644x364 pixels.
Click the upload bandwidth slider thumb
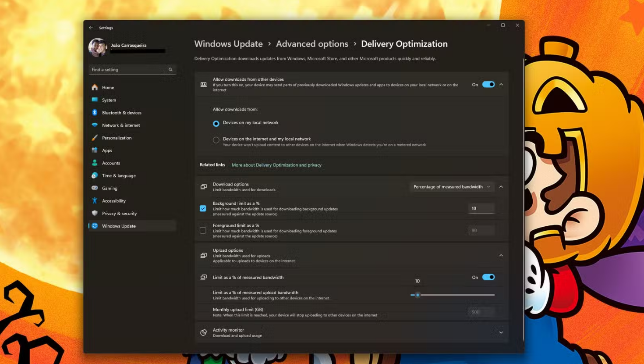pos(418,295)
